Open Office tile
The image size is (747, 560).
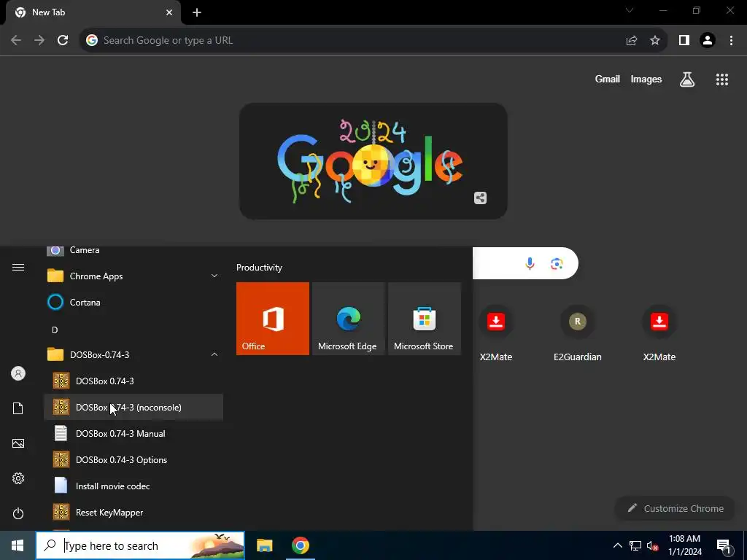(273, 319)
